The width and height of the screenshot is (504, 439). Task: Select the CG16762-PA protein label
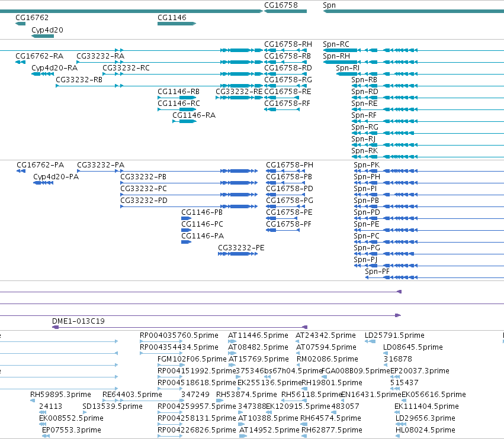click(40, 164)
